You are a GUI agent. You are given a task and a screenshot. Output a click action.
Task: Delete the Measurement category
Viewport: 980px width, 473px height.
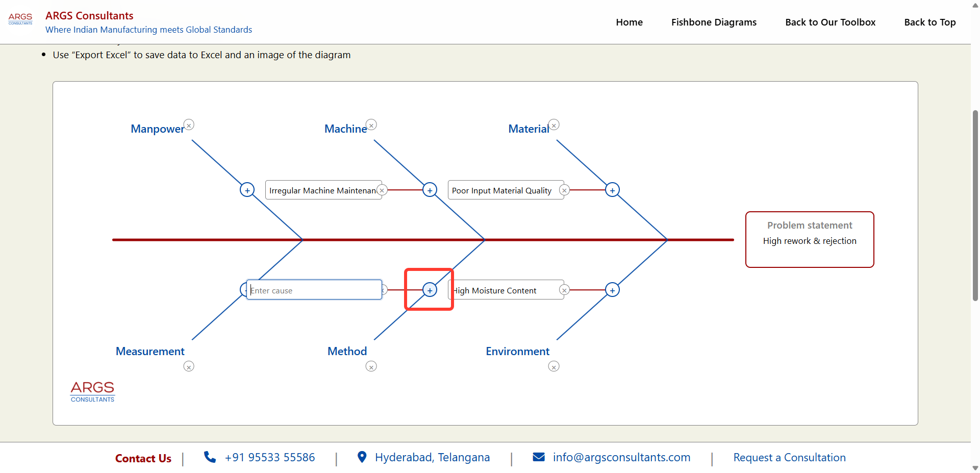pyautogui.click(x=189, y=366)
